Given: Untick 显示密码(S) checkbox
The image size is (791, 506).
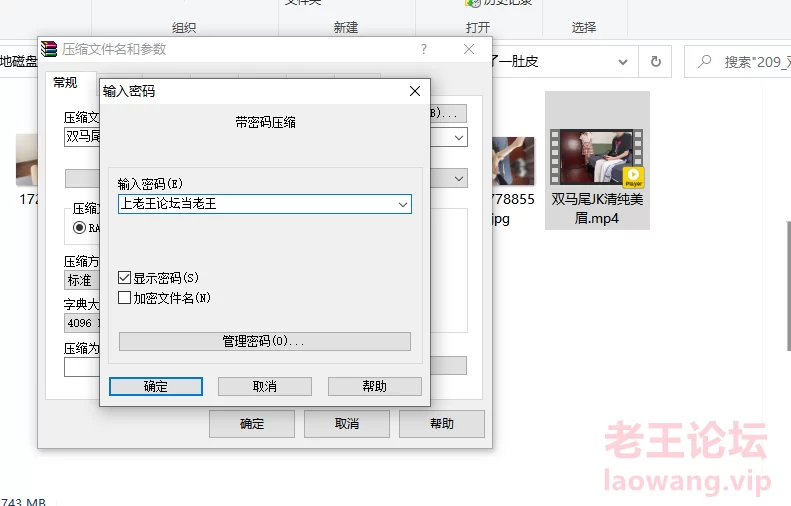Looking at the screenshot, I should [125, 277].
